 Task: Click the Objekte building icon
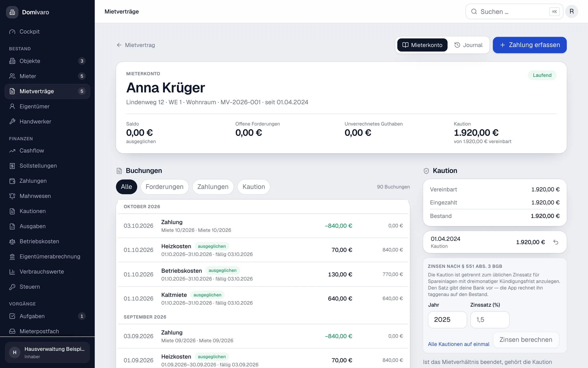click(x=12, y=61)
